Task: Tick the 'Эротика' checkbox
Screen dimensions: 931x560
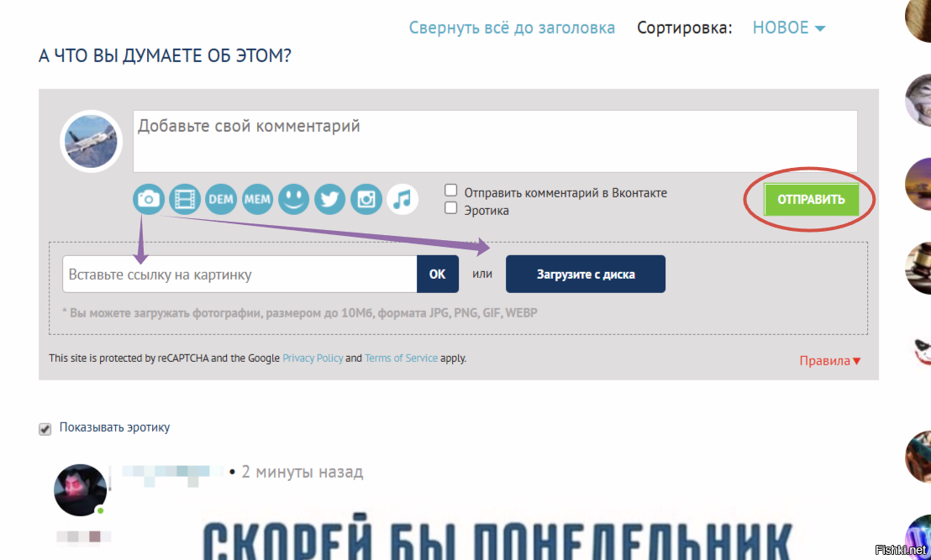Action: pos(451,208)
